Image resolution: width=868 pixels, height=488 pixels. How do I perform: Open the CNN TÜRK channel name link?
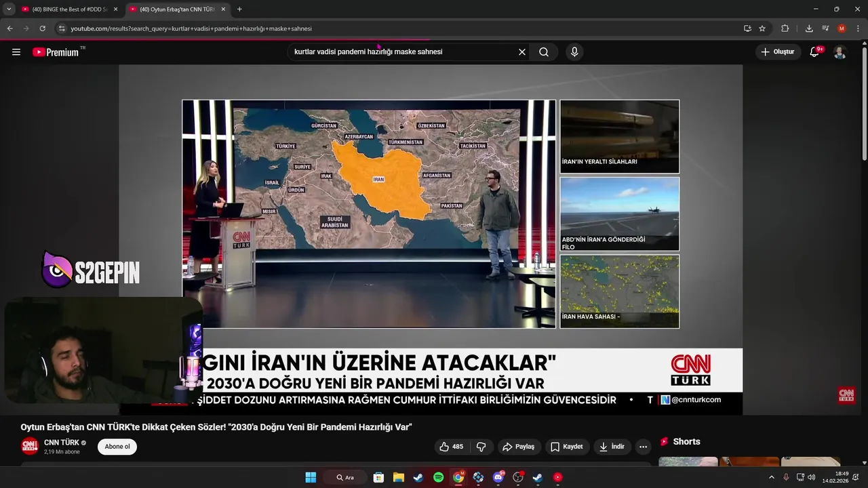tap(62, 443)
